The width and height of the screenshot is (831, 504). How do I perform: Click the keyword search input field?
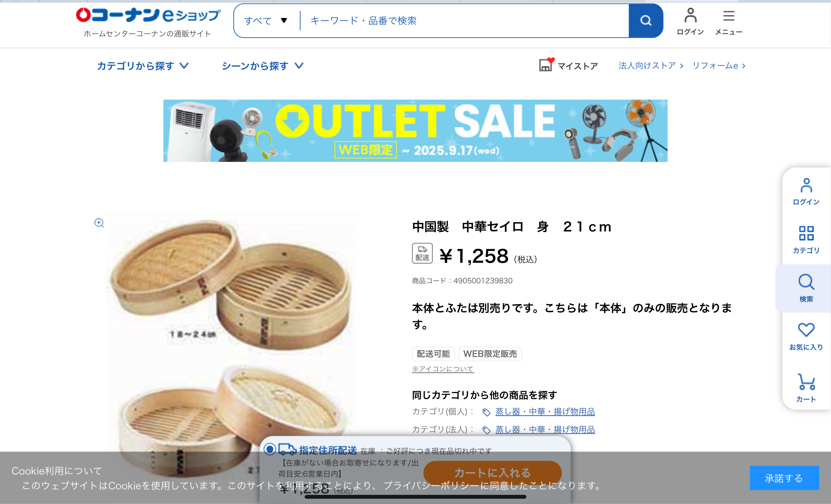[465, 21]
